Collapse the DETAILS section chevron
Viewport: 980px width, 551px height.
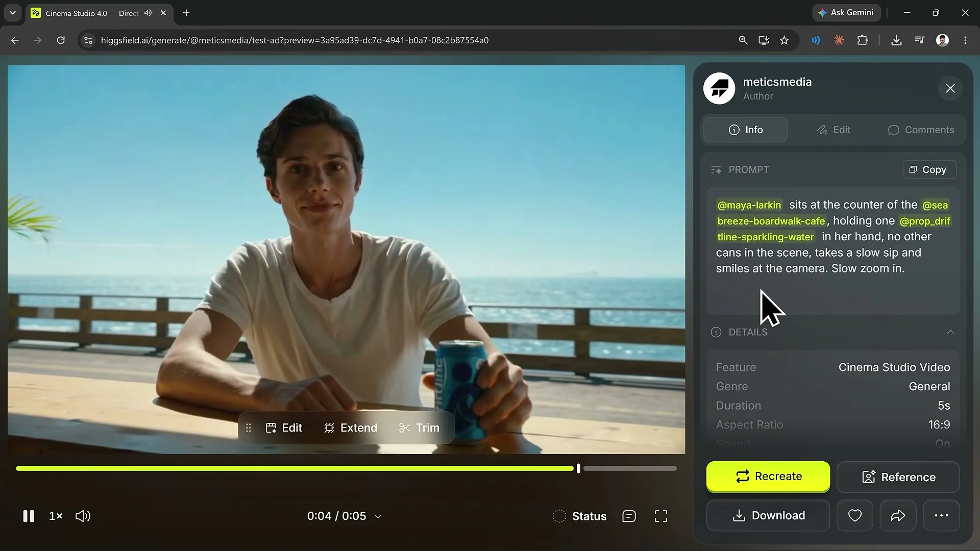click(950, 332)
